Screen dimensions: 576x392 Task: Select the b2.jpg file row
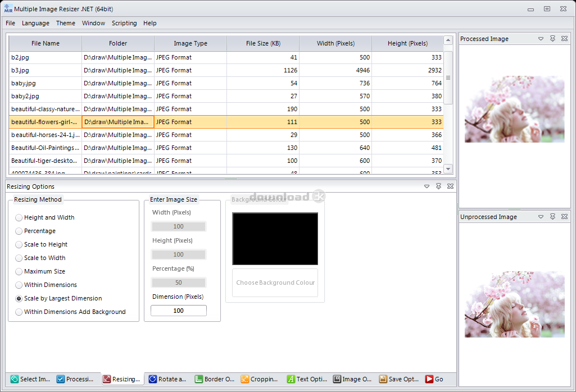click(226, 57)
